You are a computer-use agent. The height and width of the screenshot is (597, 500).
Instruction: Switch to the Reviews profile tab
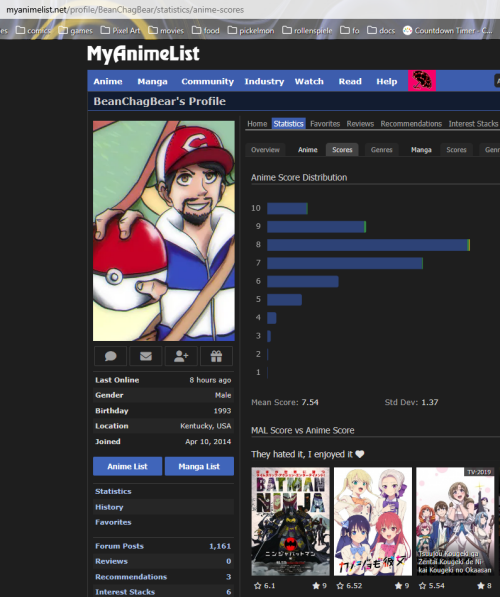click(360, 124)
